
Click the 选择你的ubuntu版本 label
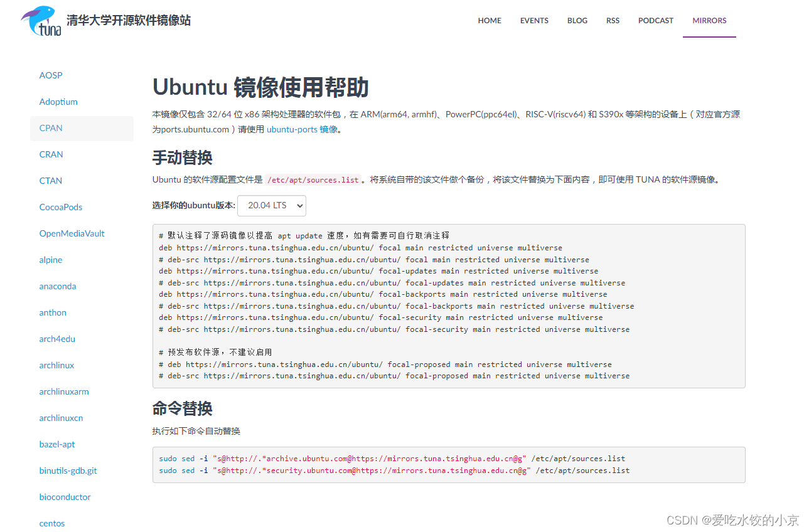point(194,205)
